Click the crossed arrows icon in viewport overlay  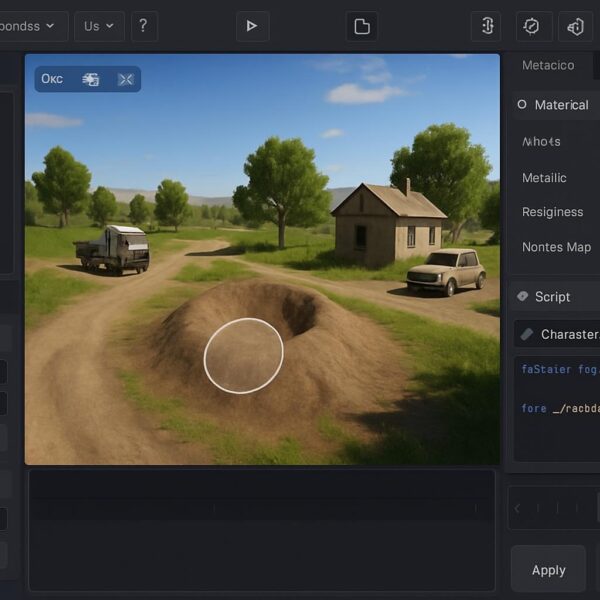126,79
